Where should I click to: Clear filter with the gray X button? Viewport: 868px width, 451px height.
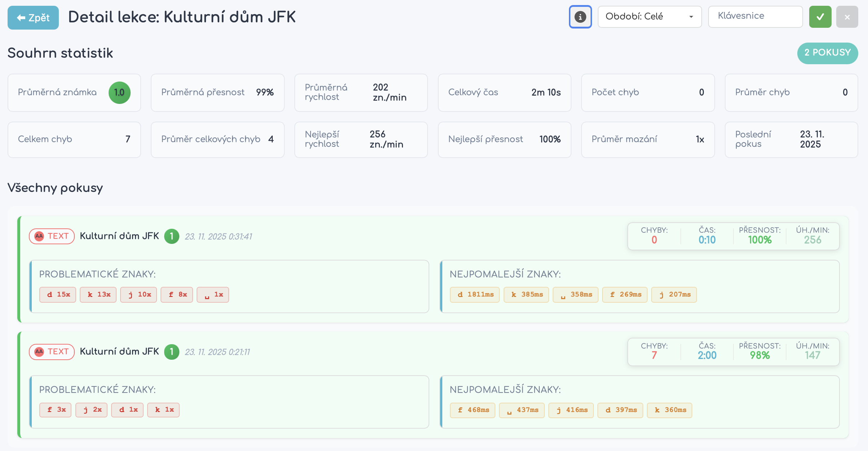pos(847,17)
